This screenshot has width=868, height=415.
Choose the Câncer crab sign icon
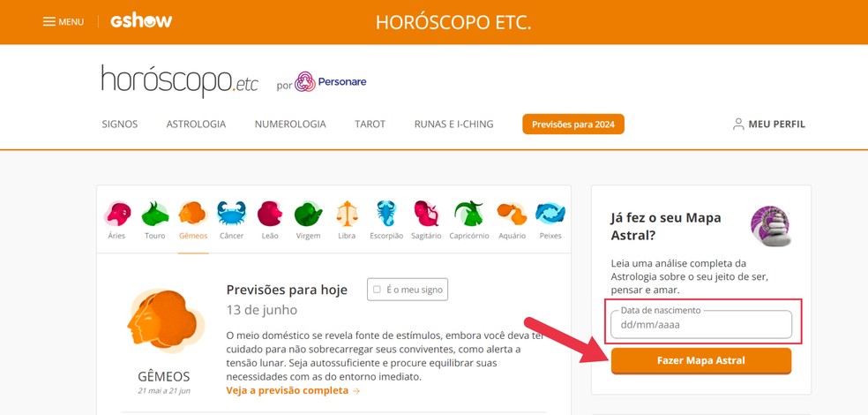click(x=231, y=214)
